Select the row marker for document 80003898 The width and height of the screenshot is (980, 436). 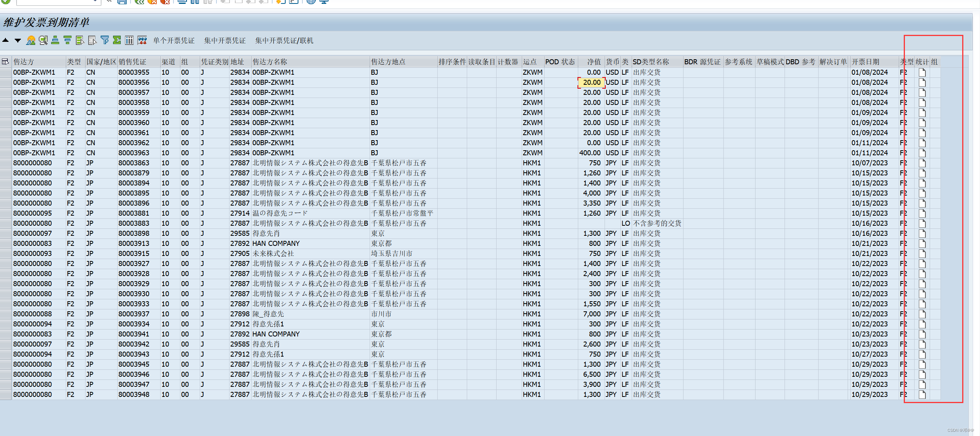[6, 233]
